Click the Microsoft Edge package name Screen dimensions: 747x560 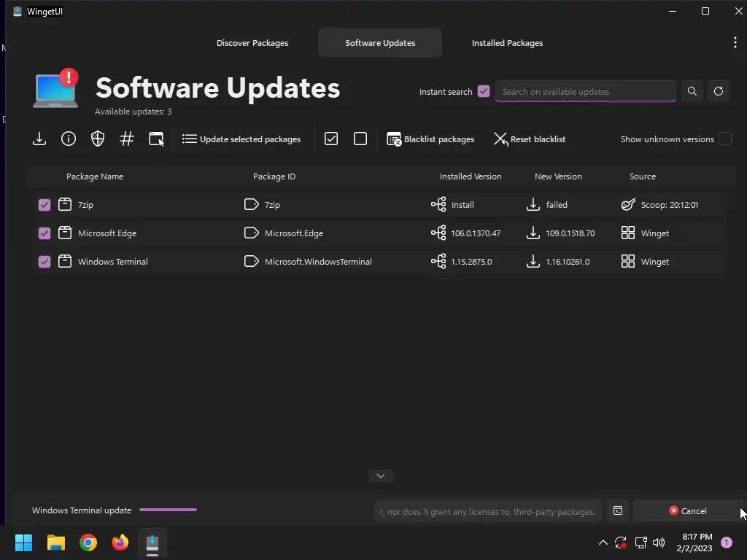click(107, 233)
